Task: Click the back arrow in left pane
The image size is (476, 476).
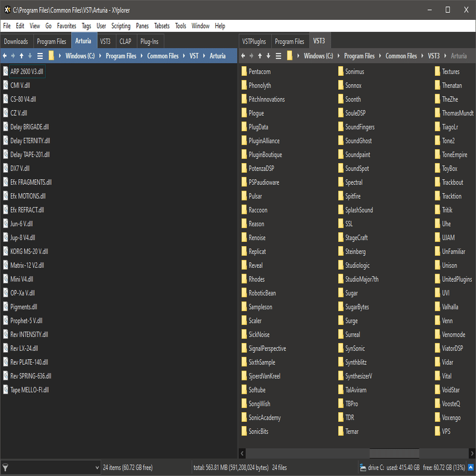Action: pos(5,56)
